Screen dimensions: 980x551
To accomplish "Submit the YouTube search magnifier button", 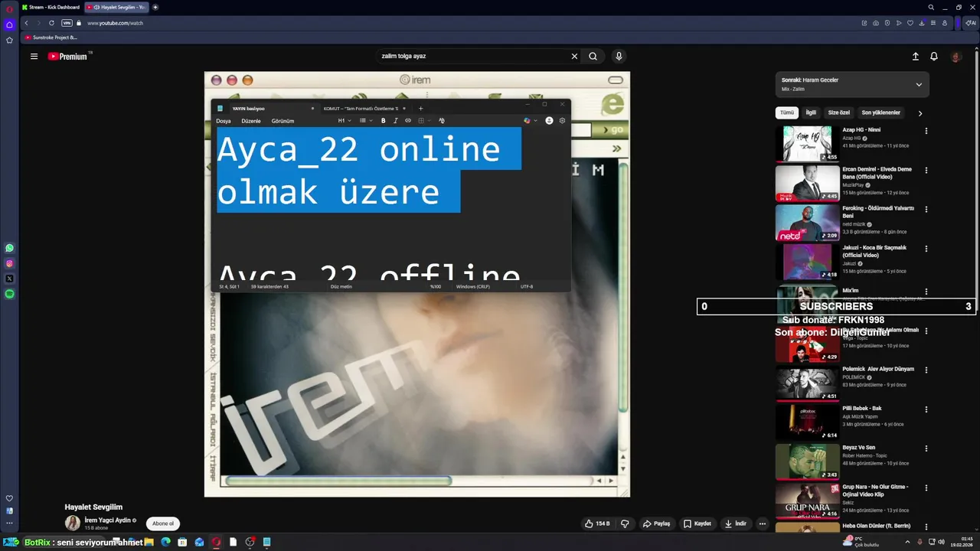I will point(593,56).
